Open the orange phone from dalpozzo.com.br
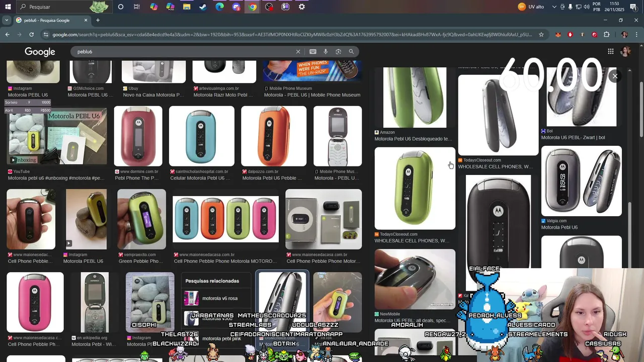644x362 pixels. click(x=273, y=136)
